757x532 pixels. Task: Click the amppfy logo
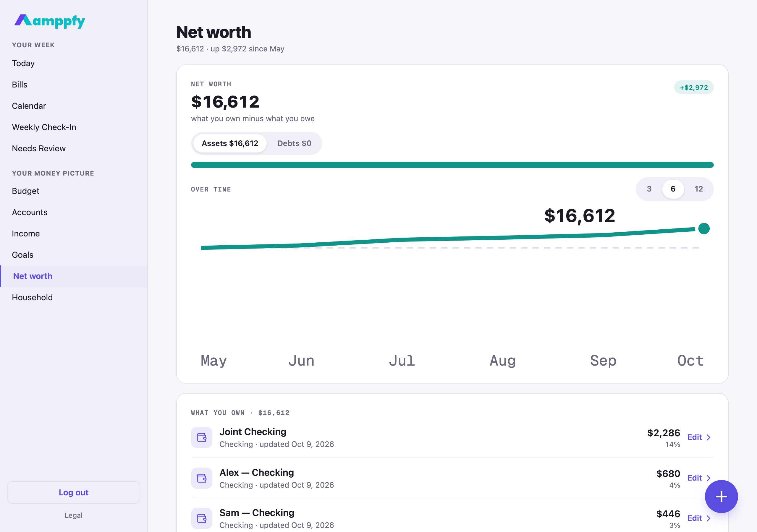49,21
